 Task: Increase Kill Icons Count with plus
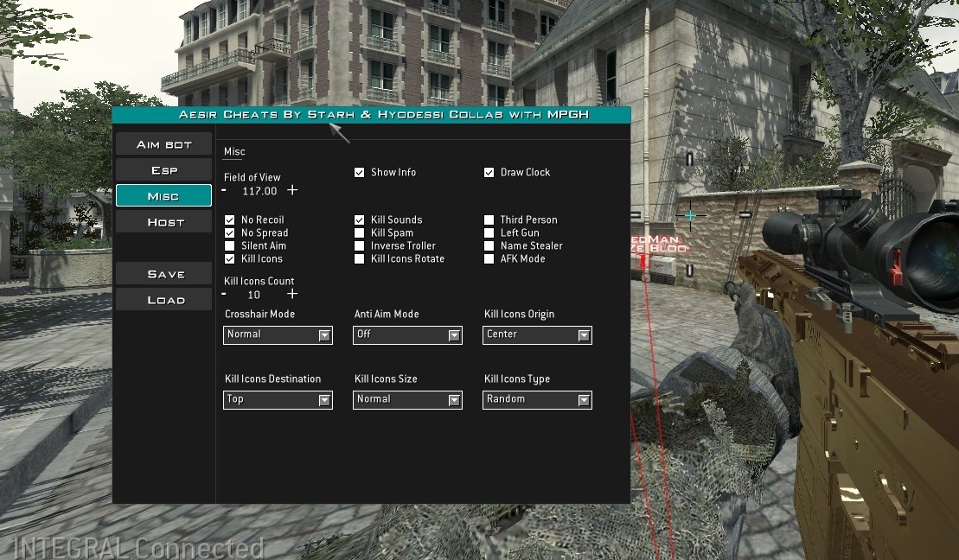pos(292,294)
